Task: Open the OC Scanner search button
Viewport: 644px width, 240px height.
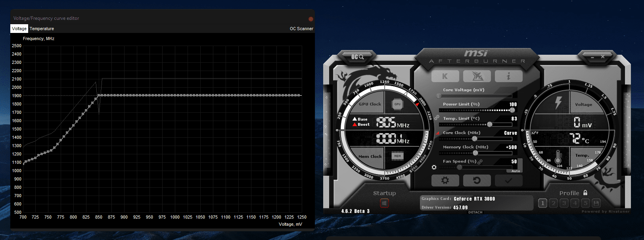Action: 357,57
